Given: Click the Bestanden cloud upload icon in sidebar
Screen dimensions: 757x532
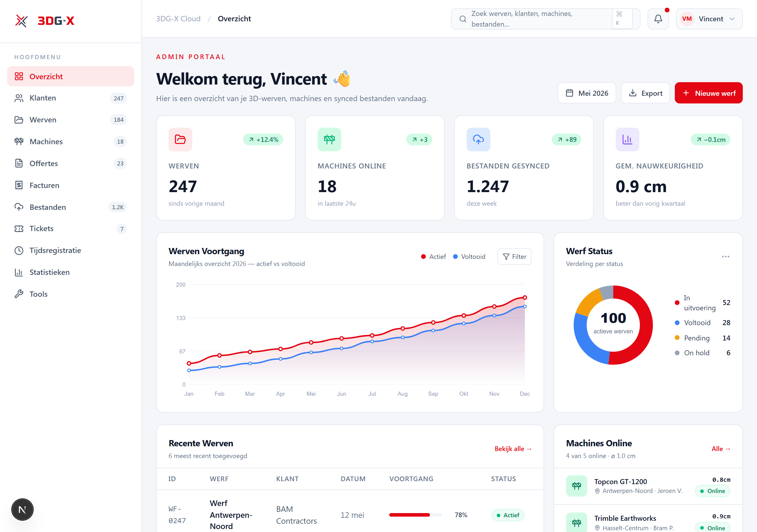Looking at the screenshot, I should point(19,207).
